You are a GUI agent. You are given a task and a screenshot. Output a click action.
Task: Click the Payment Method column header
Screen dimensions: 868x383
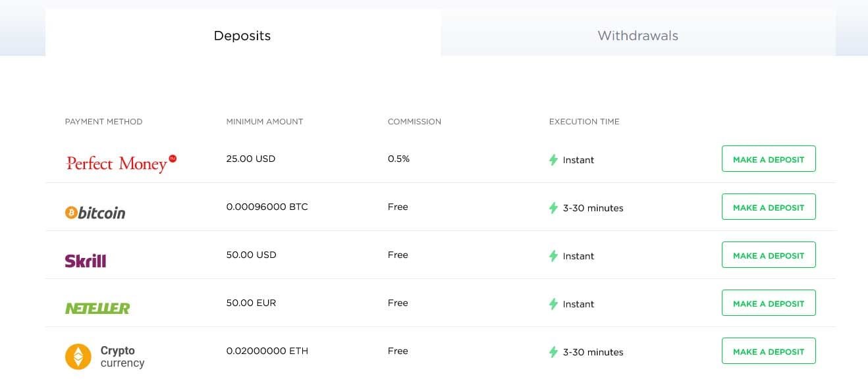coord(103,122)
